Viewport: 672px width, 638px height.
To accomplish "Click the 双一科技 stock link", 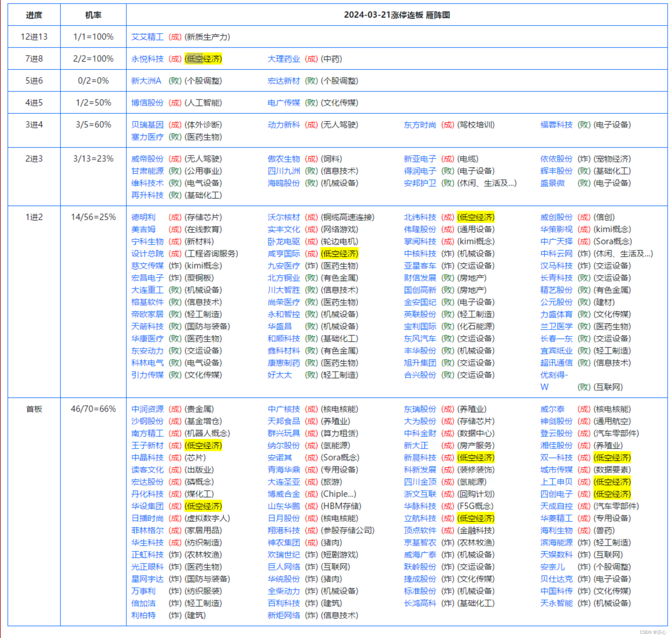I will pos(556,458).
